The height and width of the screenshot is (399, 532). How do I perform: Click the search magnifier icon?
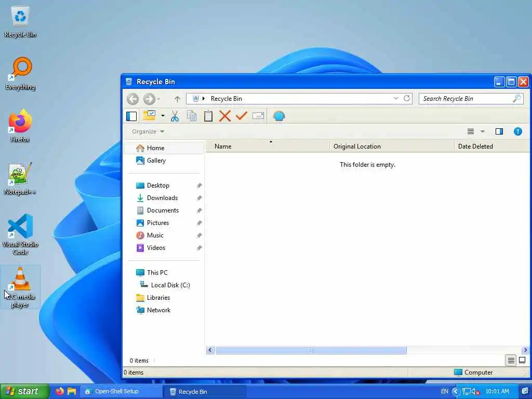click(x=517, y=98)
